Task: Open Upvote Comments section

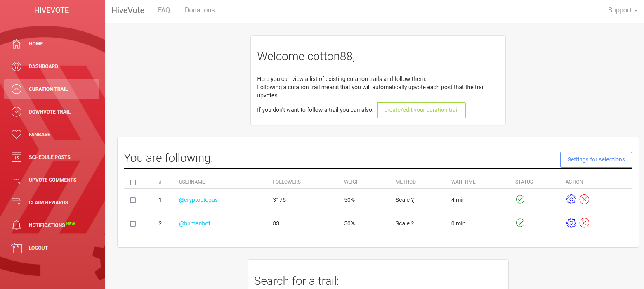Action: point(52,180)
